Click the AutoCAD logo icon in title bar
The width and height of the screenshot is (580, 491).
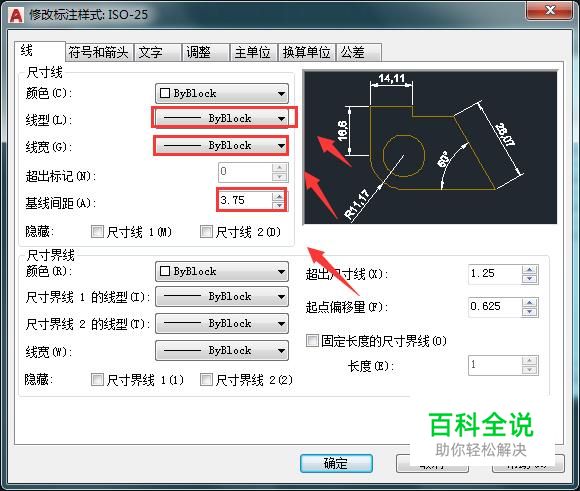tap(16, 15)
